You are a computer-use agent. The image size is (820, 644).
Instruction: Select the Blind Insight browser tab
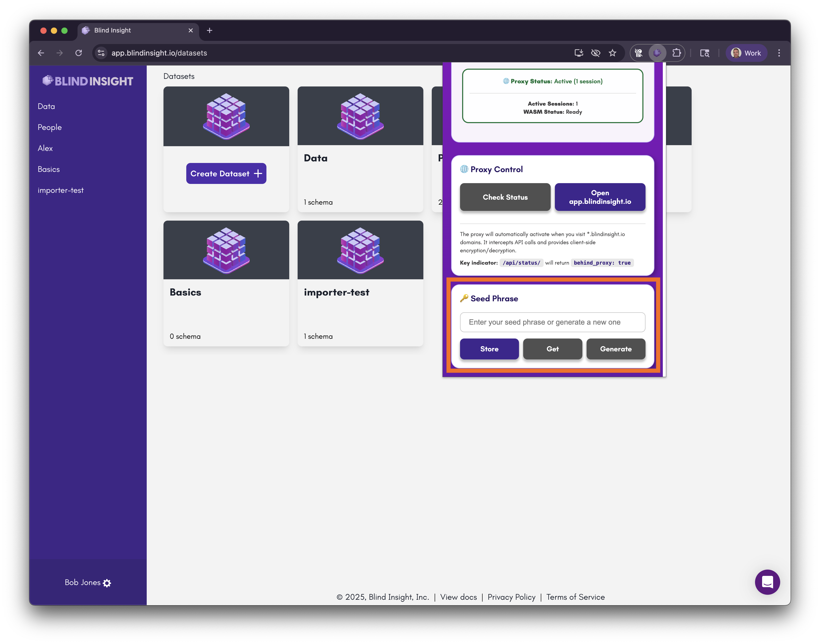tap(138, 31)
